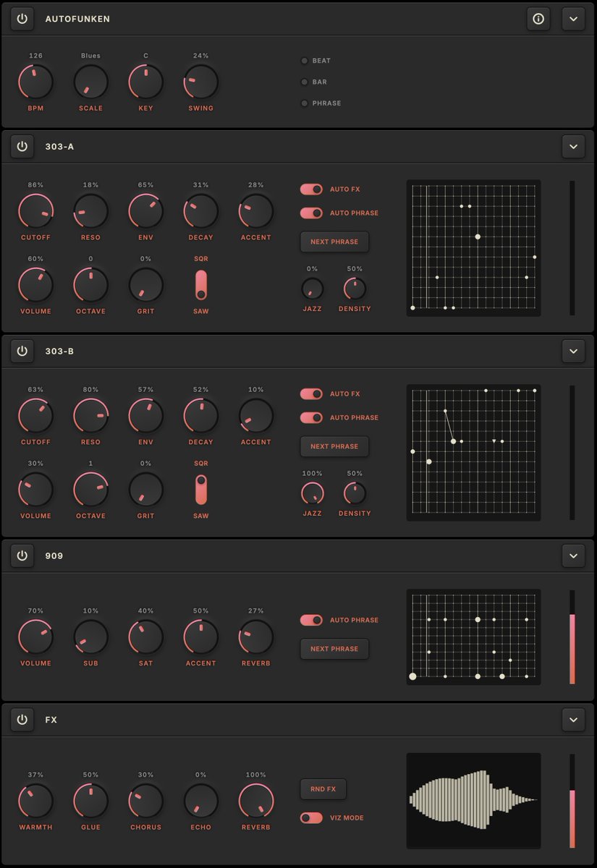Click the 303-A CUTOFF knob
Screen dimensions: 597x868
coord(35,211)
